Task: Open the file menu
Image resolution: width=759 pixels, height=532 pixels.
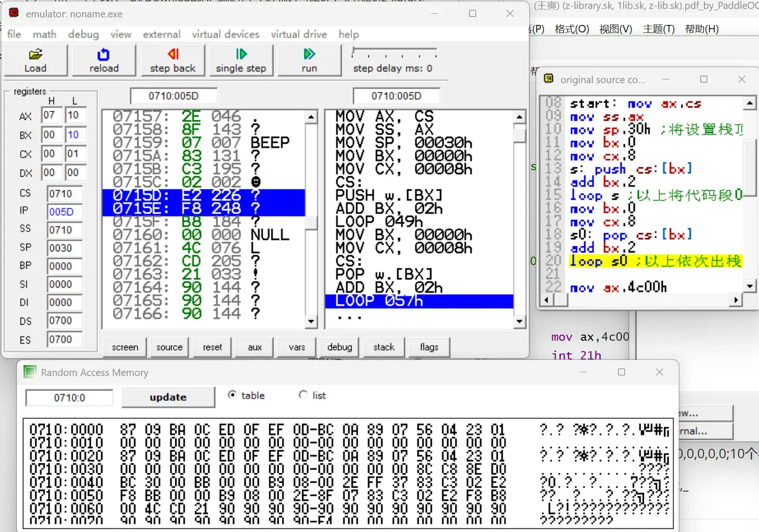Action: (x=14, y=34)
